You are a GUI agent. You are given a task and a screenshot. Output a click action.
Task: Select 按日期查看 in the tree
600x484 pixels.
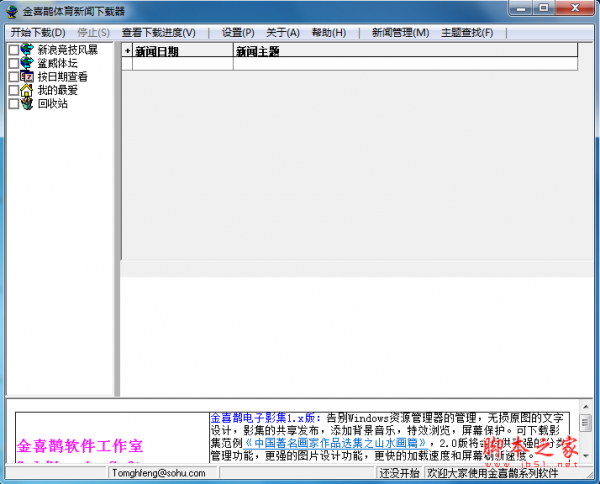63,77
